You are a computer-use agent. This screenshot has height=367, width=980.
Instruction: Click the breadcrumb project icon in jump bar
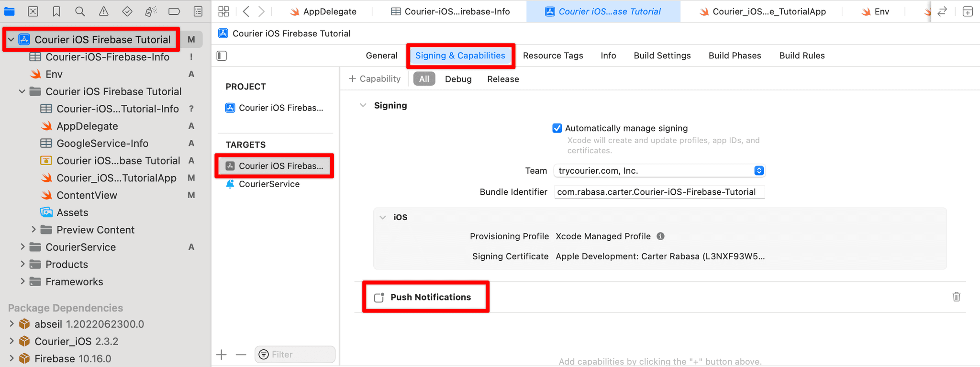click(223, 33)
